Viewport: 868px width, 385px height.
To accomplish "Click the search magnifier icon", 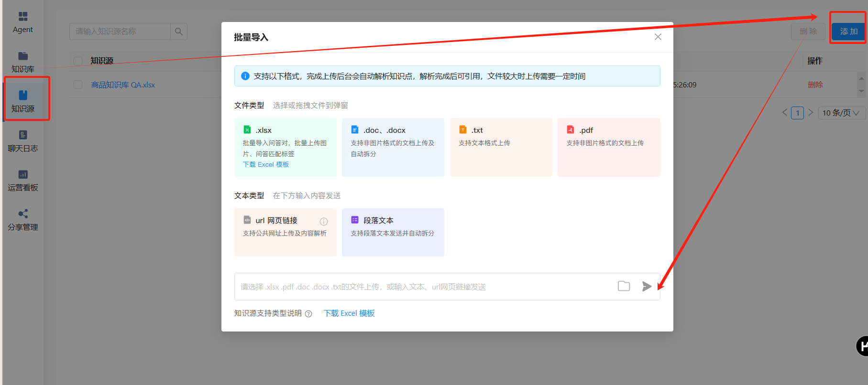I will coord(179,32).
